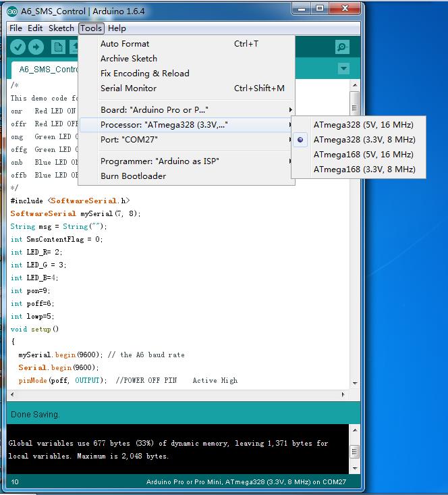Click the console scrollbar thumb

(355, 451)
